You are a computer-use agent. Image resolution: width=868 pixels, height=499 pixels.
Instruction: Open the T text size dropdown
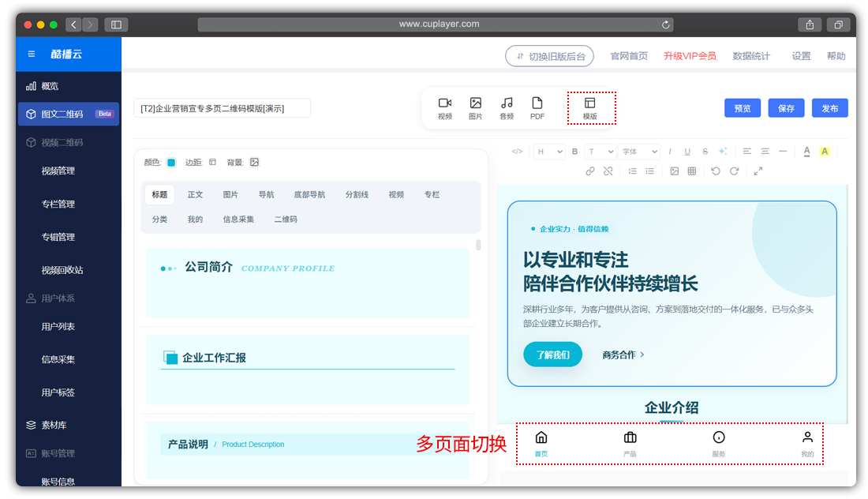click(x=600, y=151)
